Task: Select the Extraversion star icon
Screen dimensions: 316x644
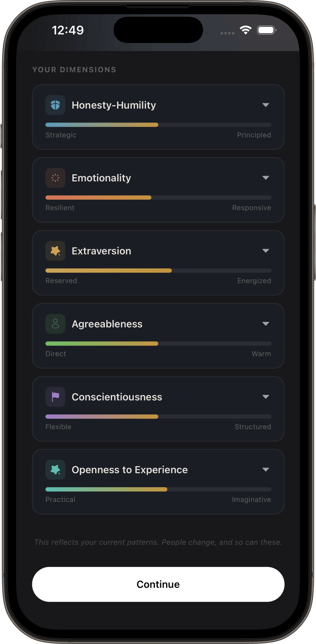Action: 55,251
